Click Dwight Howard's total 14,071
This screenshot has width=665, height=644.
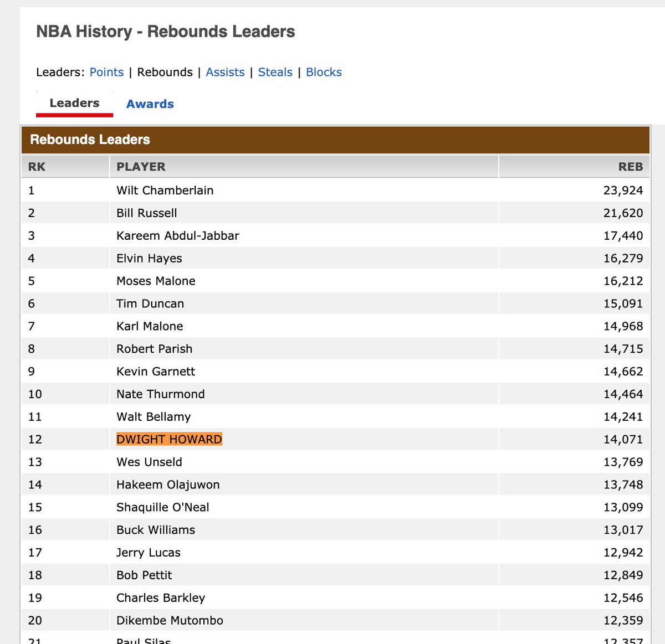pos(623,440)
